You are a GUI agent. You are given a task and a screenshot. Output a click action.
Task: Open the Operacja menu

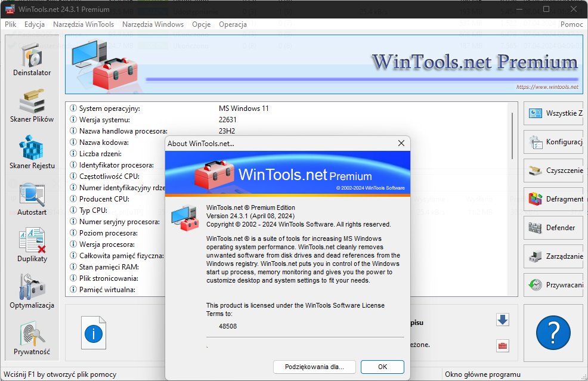(x=233, y=24)
